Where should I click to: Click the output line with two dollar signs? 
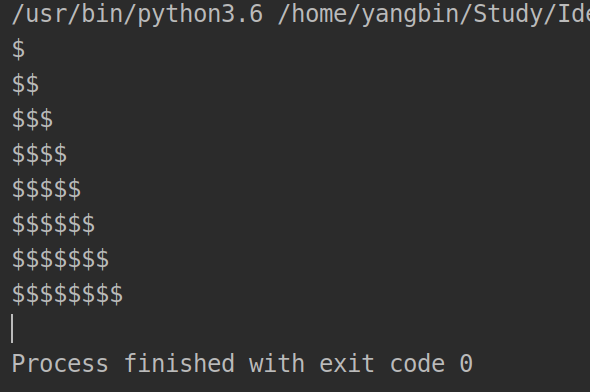(x=25, y=84)
